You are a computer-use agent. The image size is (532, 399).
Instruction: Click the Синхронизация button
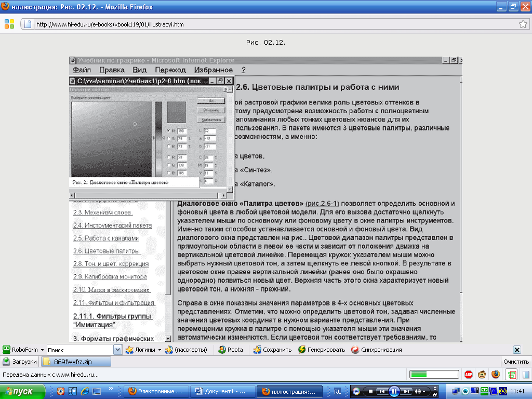click(377, 350)
